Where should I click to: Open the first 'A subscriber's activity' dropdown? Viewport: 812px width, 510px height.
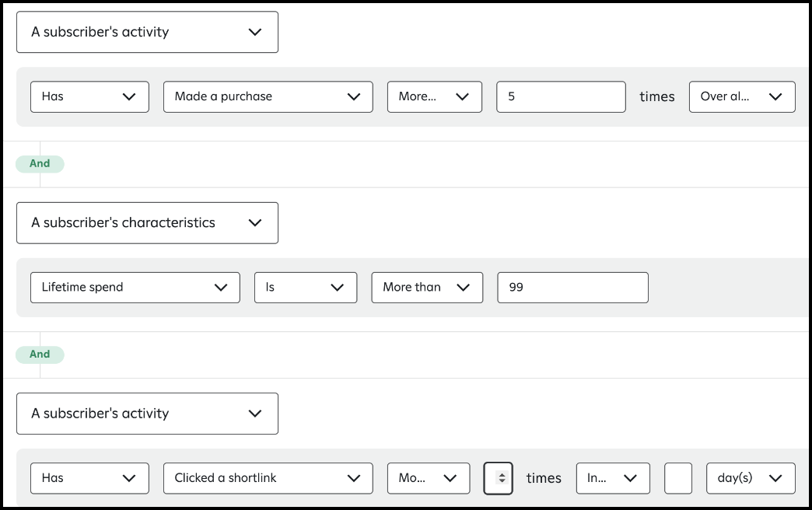[x=147, y=32]
